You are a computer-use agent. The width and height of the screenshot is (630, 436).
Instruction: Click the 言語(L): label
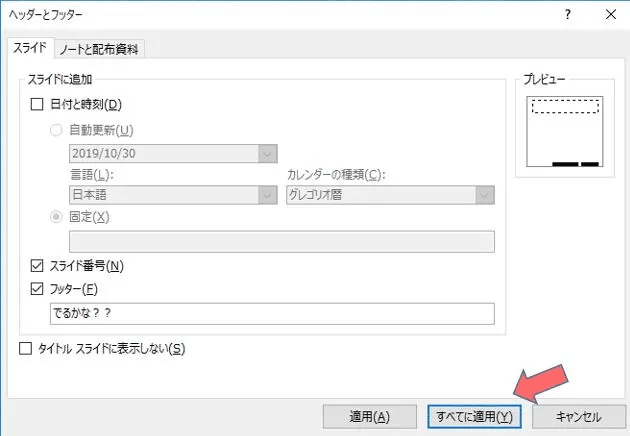[92, 175]
